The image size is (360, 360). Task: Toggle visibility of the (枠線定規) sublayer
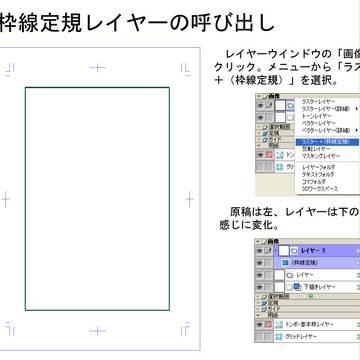260,263
